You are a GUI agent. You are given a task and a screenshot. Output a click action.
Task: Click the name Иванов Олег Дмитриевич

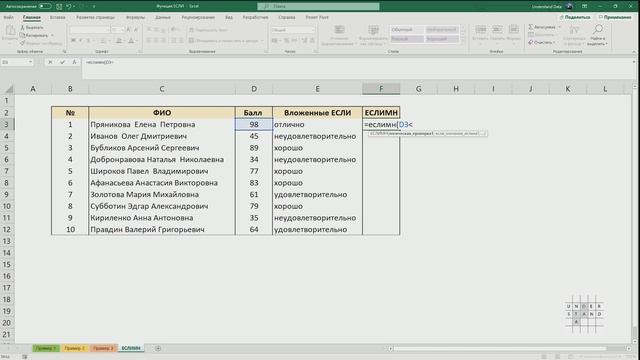tap(138, 136)
